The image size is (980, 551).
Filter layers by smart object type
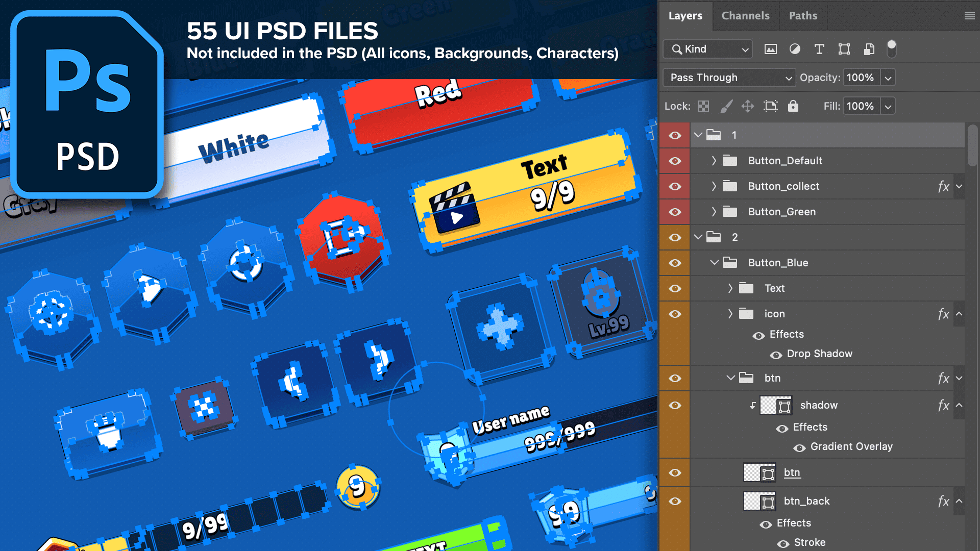pyautogui.click(x=869, y=49)
